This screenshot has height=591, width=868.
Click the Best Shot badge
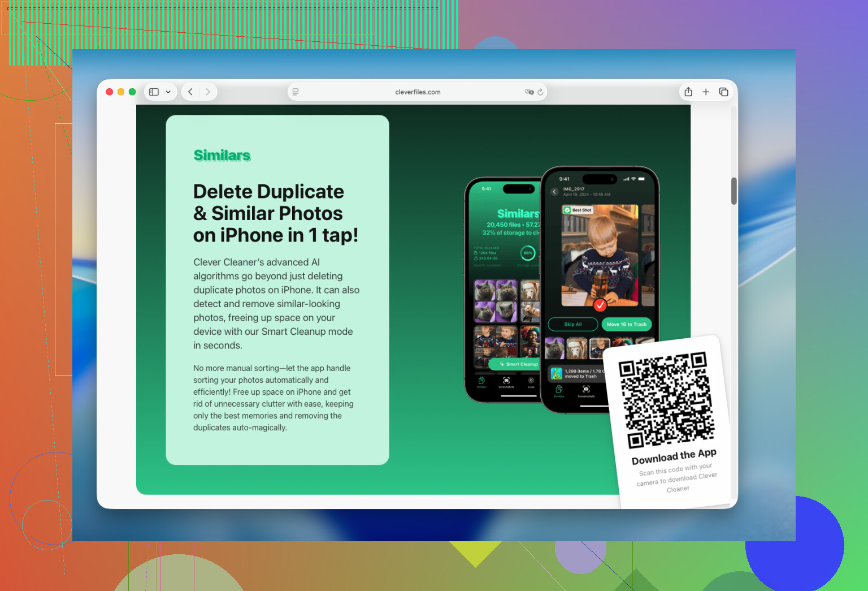tap(578, 210)
